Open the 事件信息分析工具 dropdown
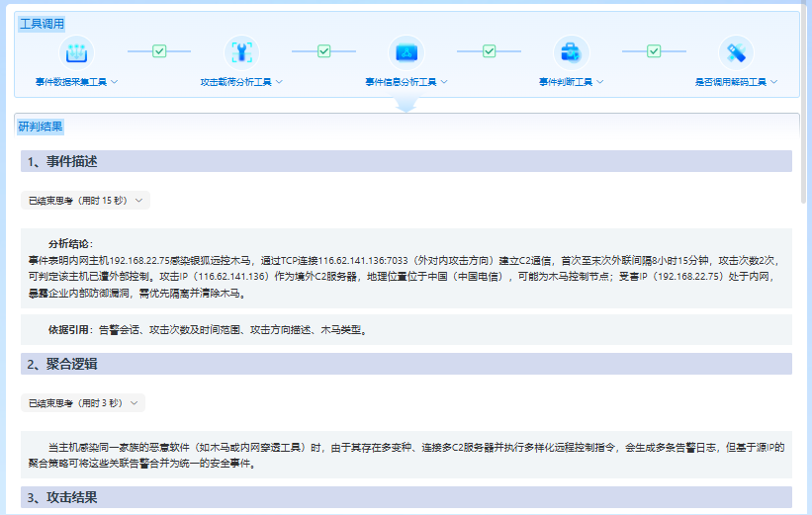Viewport: 812px width, 515px height. point(444,82)
